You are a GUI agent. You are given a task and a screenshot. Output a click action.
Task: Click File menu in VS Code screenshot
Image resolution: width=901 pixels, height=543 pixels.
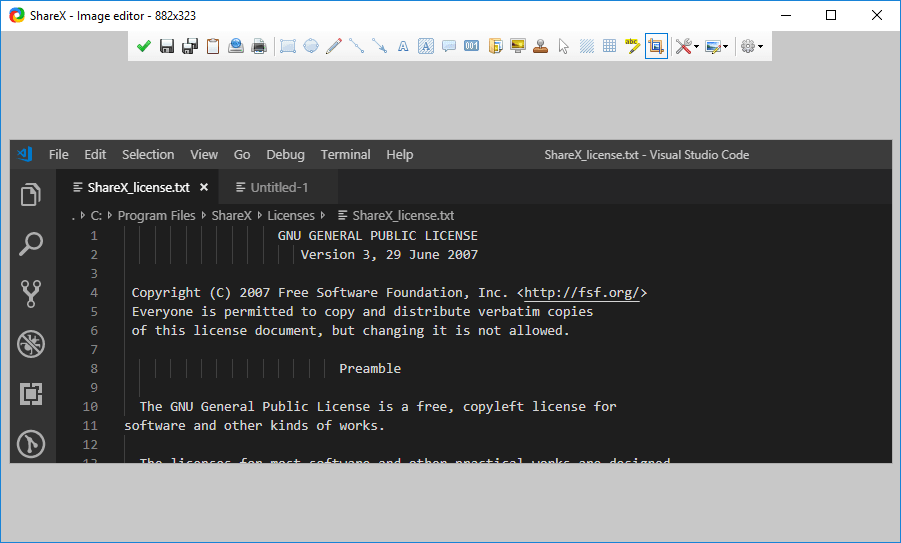pos(59,155)
